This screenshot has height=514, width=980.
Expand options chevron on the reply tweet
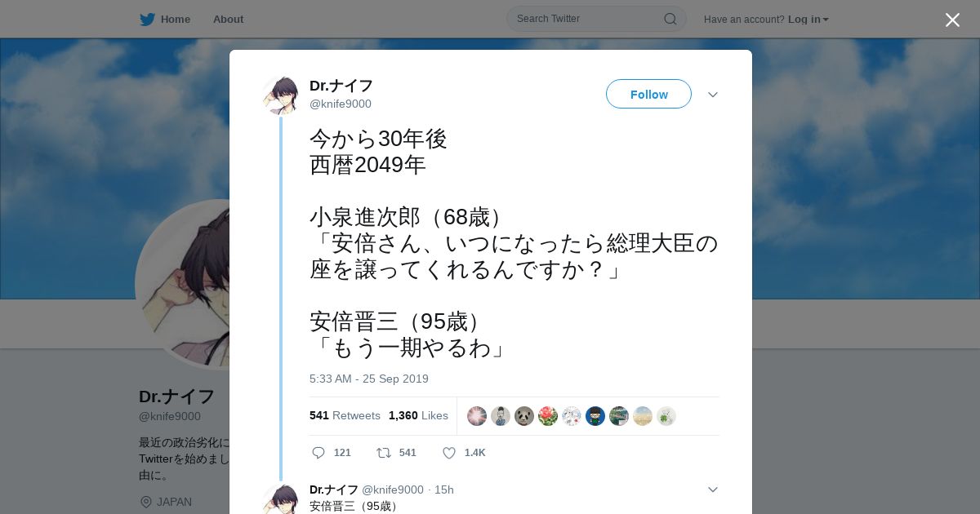pos(712,490)
